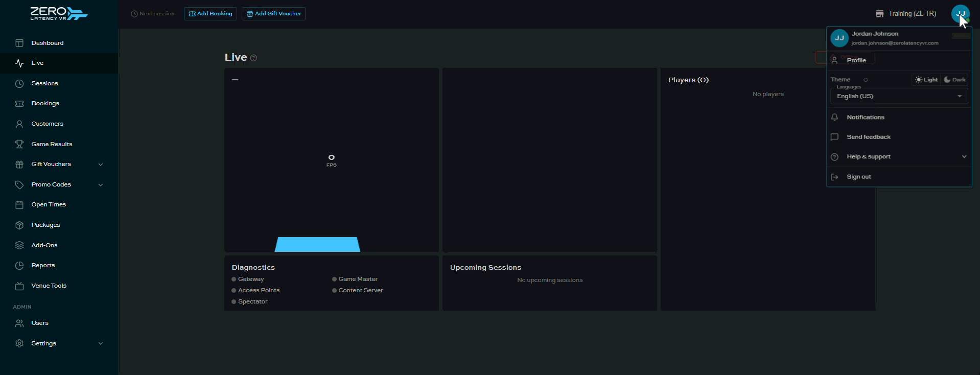Expand the Settings submenu chevron

click(x=101, y=343)
